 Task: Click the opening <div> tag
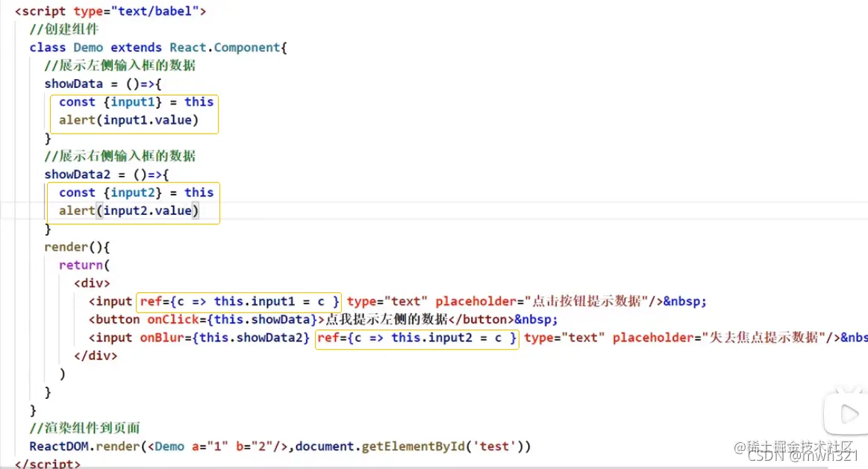(x=92, y=283)
